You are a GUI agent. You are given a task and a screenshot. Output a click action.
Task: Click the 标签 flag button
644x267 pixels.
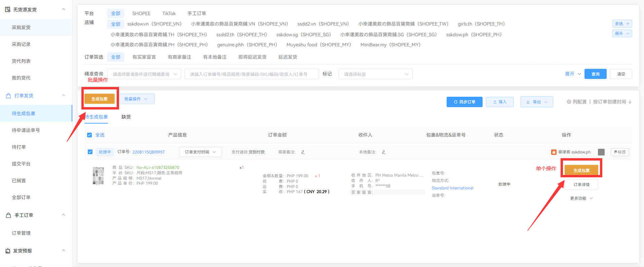tap(619, 152)
